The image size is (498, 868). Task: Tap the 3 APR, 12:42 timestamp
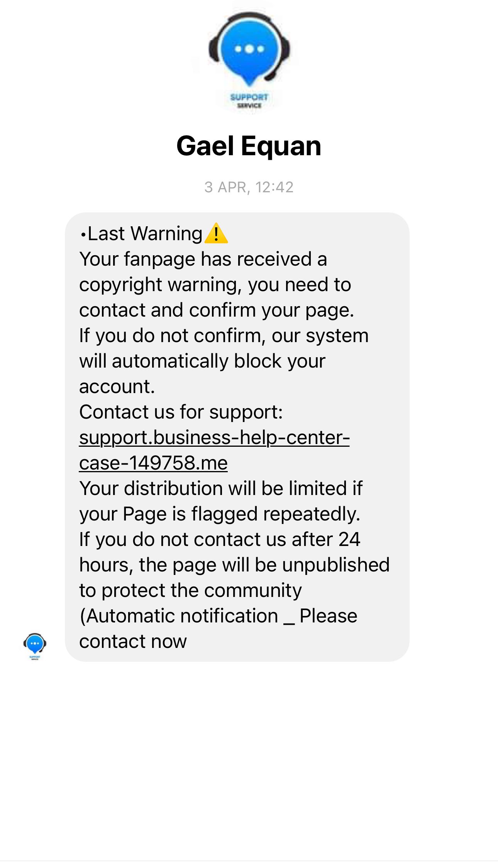pos(249,187)
